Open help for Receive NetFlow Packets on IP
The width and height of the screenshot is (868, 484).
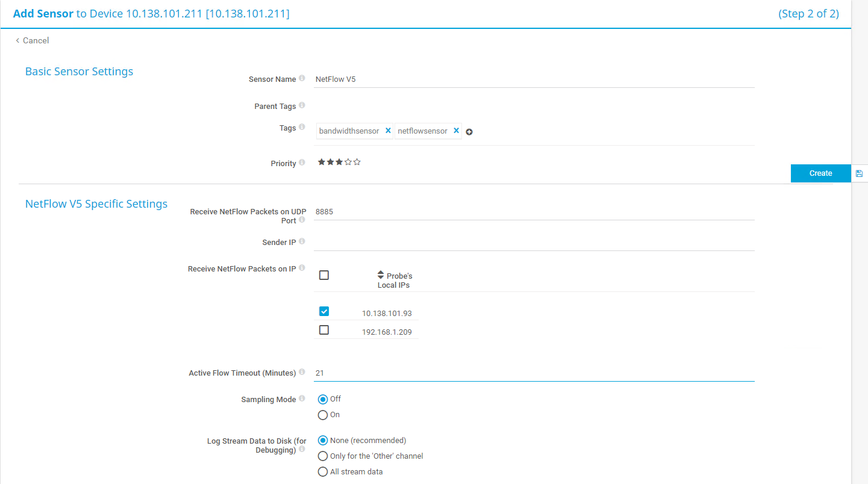(x=302, y=268)
